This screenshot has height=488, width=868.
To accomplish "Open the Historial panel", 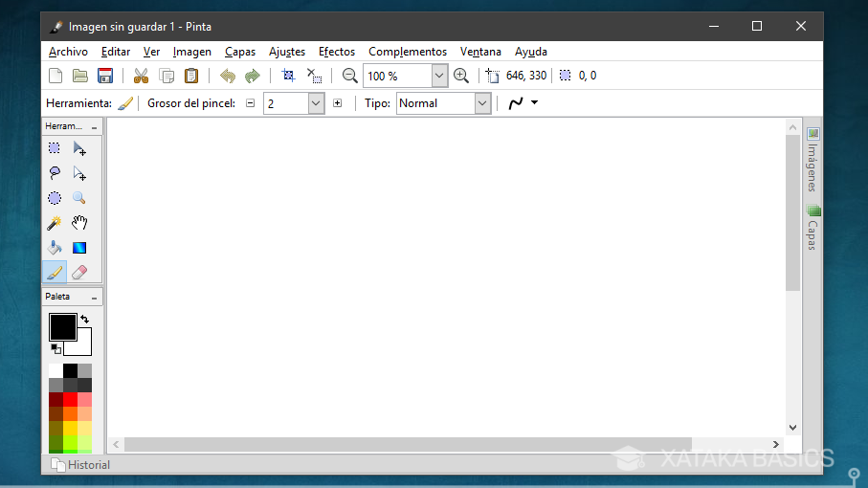I will [x=80, y=465].
